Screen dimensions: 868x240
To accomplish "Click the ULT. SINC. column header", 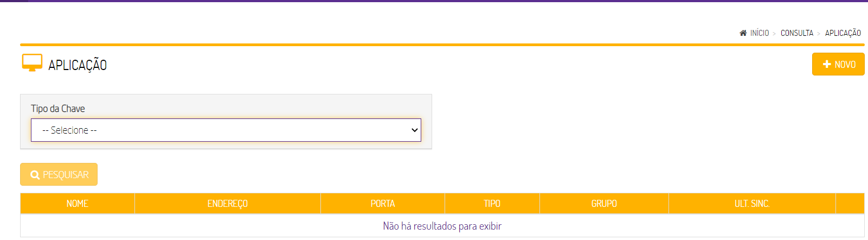I will tap(752, 204).
